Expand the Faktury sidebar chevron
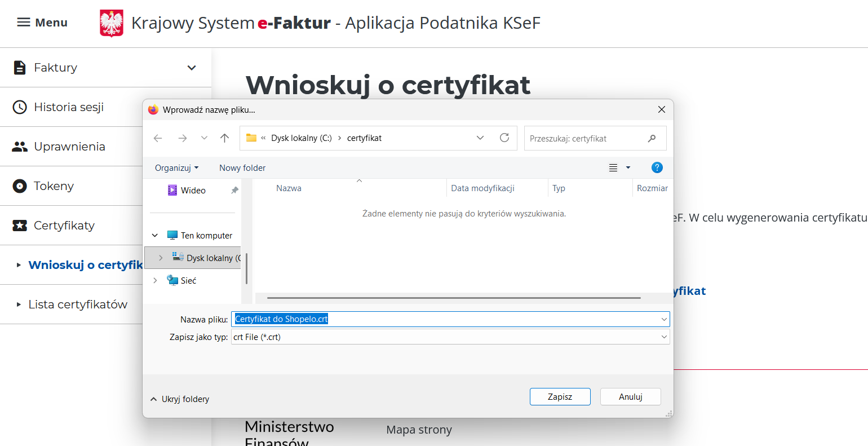Viewport: 868px width, 446px height. click(x=192, y=68)
